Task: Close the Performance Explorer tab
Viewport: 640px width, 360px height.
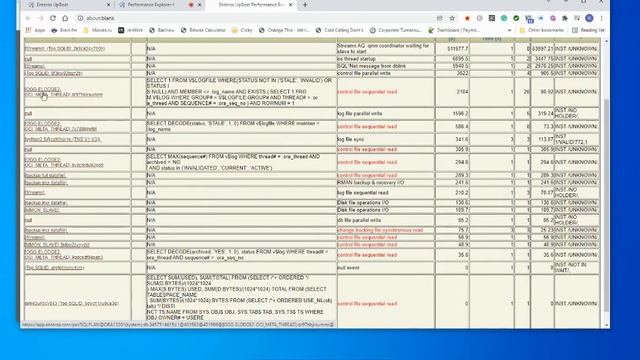Action: 200,5
